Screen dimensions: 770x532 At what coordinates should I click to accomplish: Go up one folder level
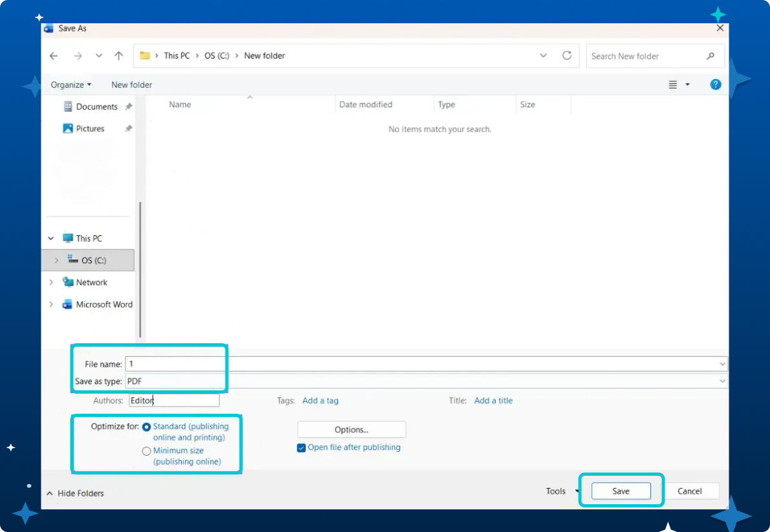118,56
